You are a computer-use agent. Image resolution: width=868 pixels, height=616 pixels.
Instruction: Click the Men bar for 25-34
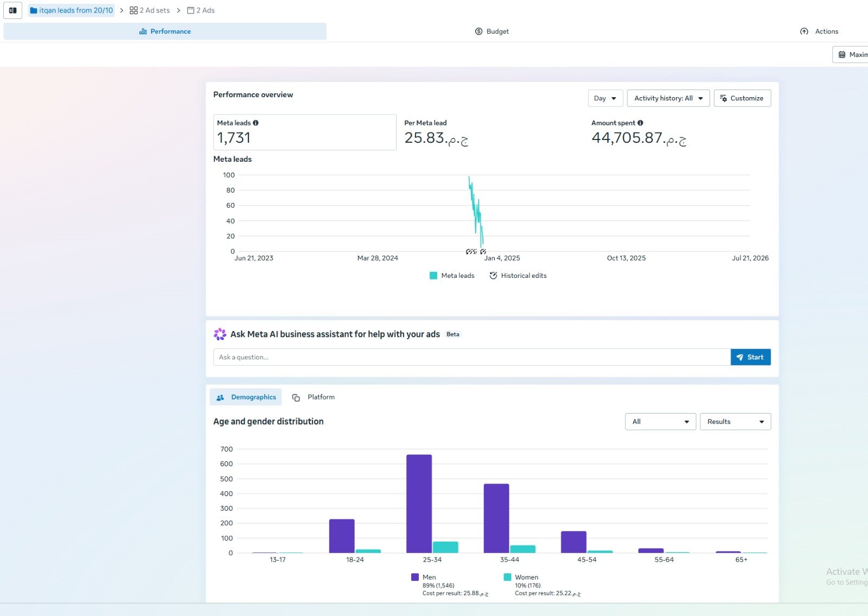tap(419, 504)
